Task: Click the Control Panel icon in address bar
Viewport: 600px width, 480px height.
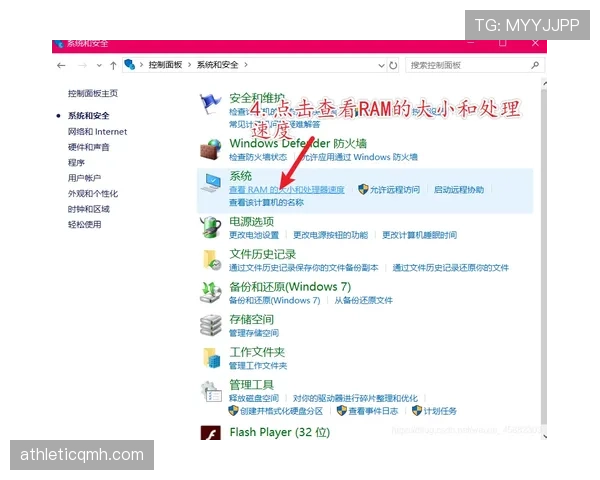Action: click(130, 65)
